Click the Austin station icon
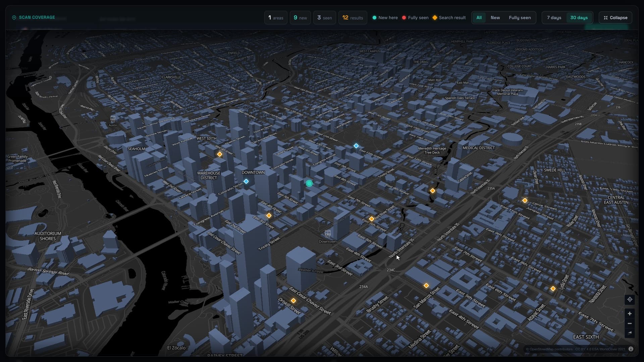644x362 pixels. pyautogui.click(x=113, y=118)
